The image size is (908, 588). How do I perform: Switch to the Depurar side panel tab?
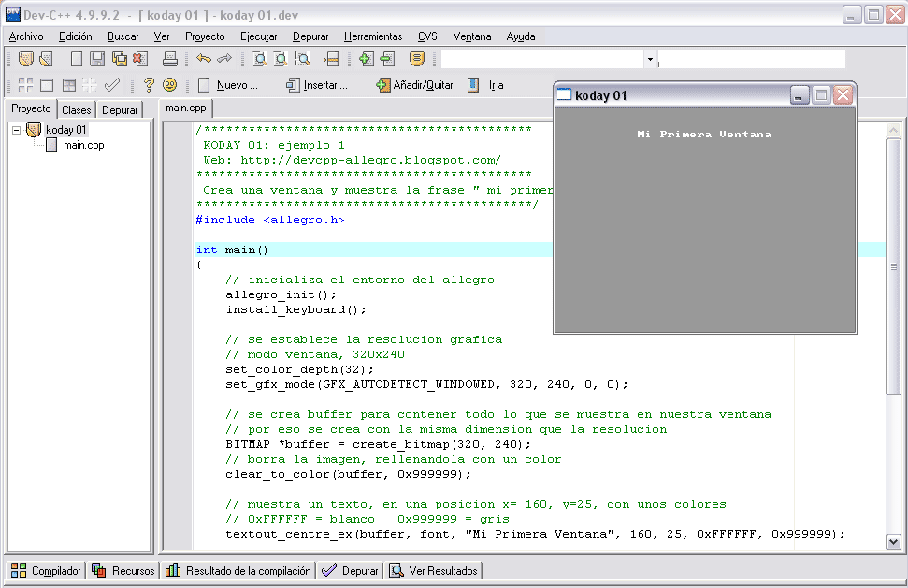click(120, 110)
